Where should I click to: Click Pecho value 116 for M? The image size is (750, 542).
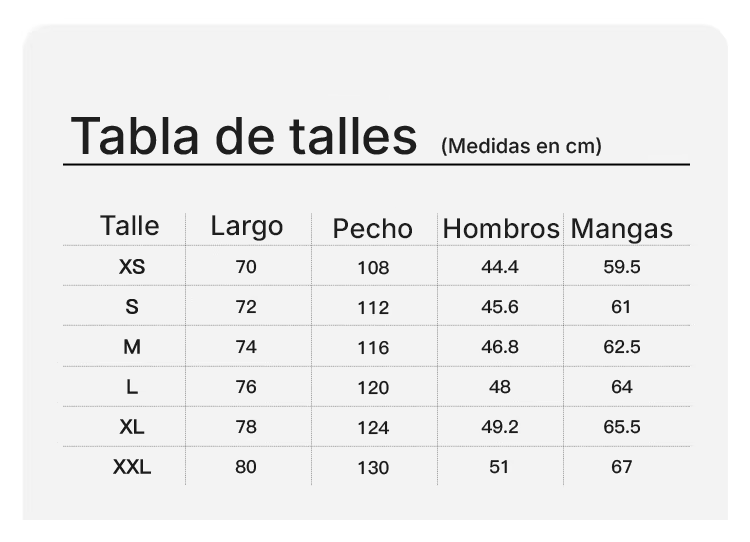[373, 348]
